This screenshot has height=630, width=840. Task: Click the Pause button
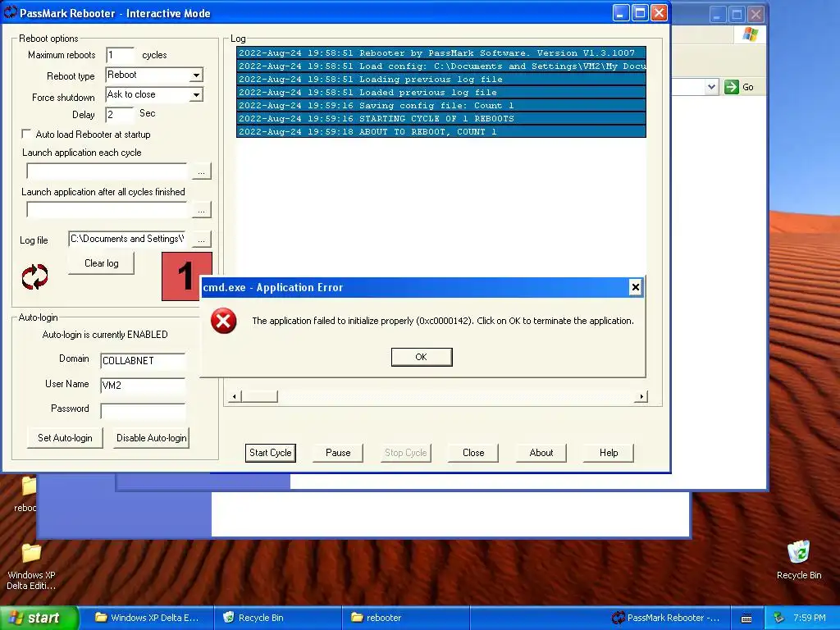(x=338, y=453)
